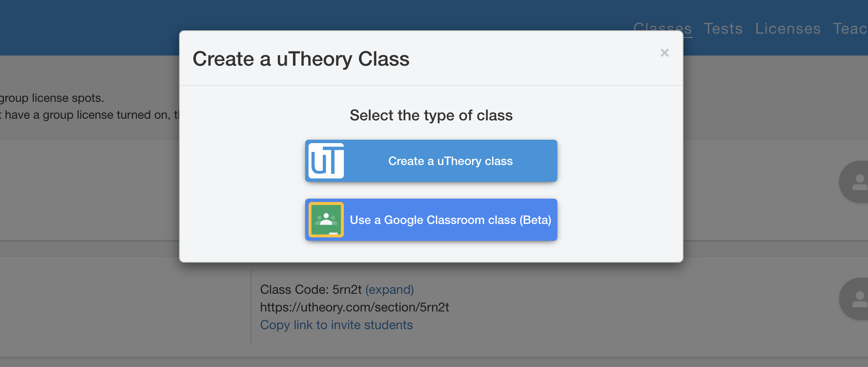
Task: Click the group license spots text
Action: tap(52, 98)
